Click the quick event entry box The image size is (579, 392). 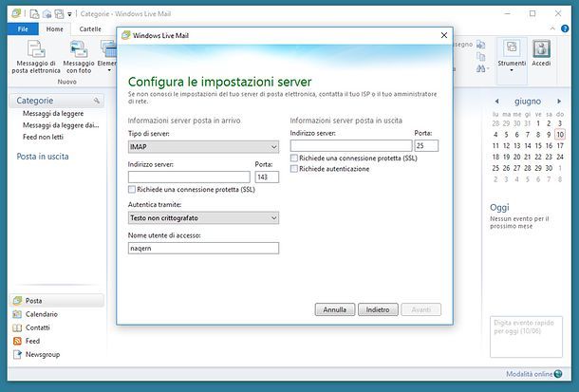click(x=526, y=337)
